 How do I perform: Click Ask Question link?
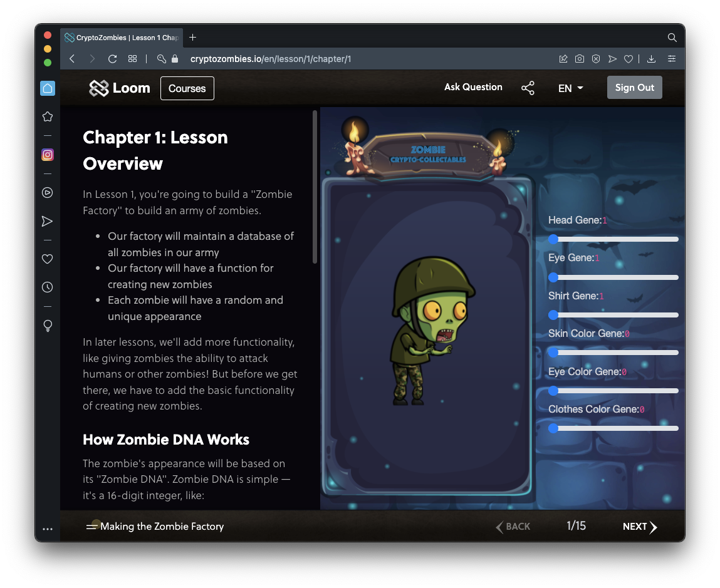473,87
